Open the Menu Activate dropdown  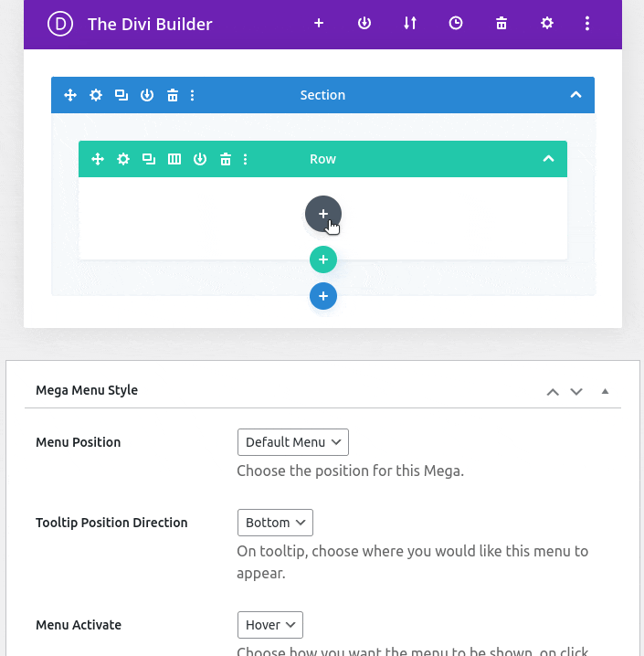(270, 625)
